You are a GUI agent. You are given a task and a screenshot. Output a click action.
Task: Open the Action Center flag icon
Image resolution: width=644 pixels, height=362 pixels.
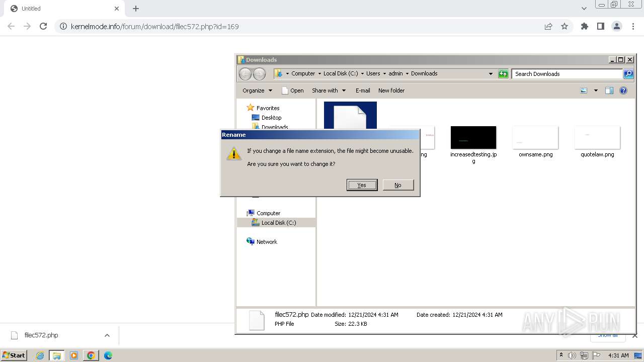[596, 355]
